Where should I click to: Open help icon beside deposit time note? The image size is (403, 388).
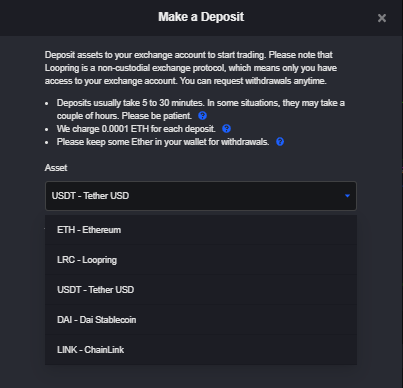pos(202,116)
